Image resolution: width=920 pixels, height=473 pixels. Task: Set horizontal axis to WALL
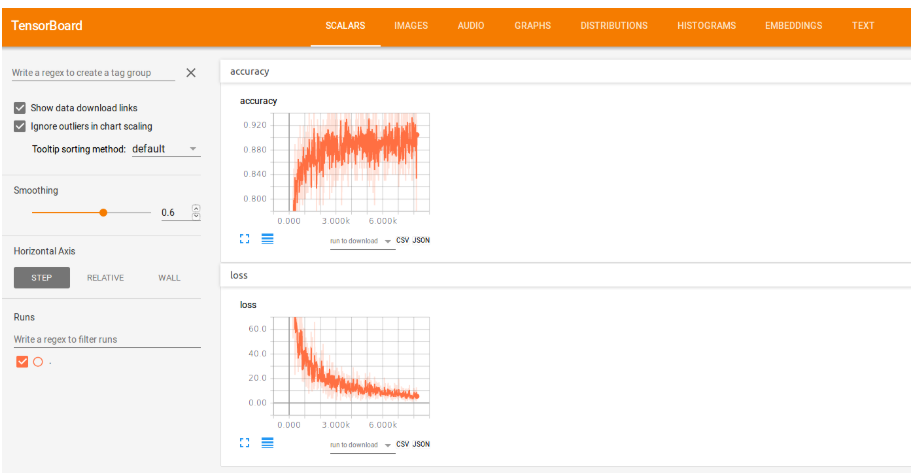coord(169,278)
